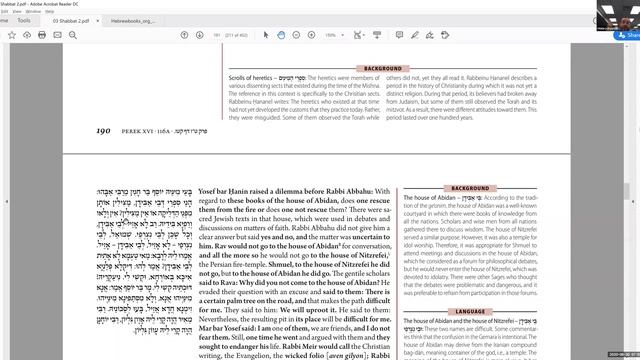Viewport: 640px width, 360px height.
Task: Open the sign document tool
Action: tap(430, 35)
